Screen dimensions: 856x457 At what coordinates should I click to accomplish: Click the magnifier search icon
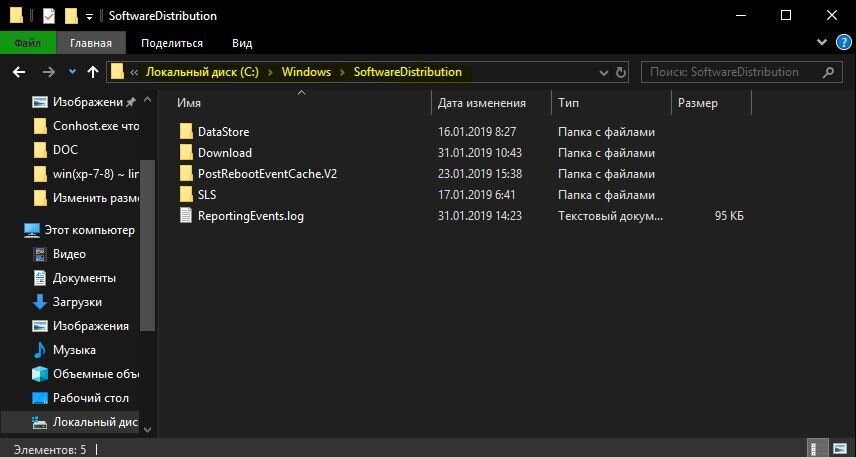(828, 72)
